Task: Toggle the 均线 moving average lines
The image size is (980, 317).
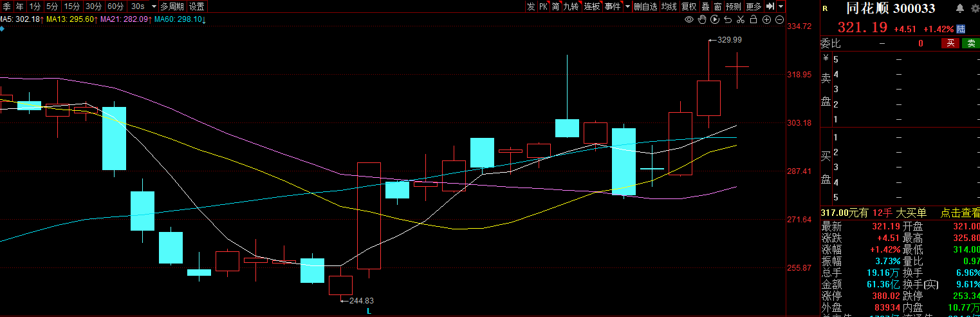Action: 669,6
